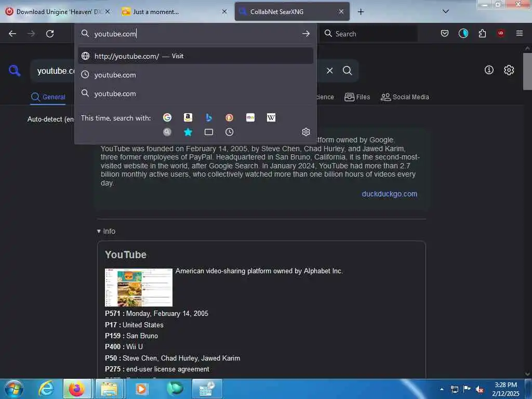Click the P275 license agreement row
This screenshot has width=532, height=399.
point(157,369)
